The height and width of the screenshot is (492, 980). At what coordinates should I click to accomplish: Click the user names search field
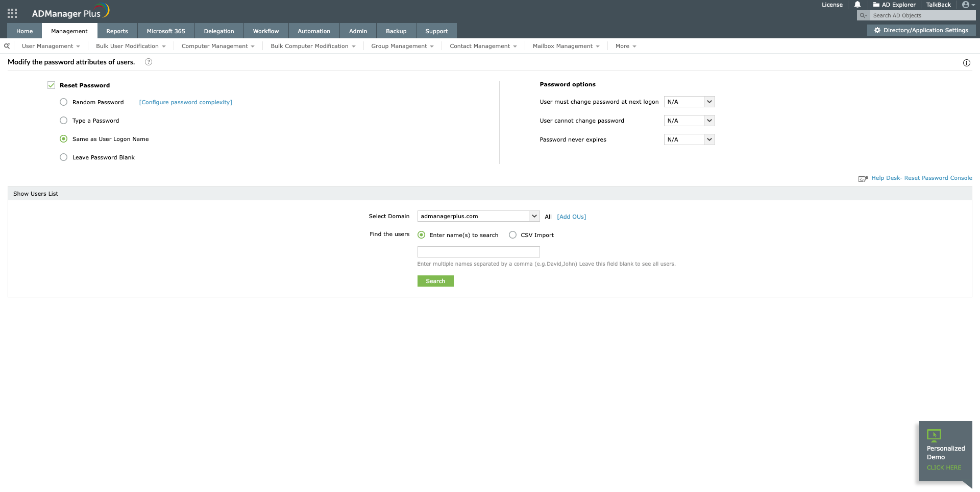(x=478, y=252)
